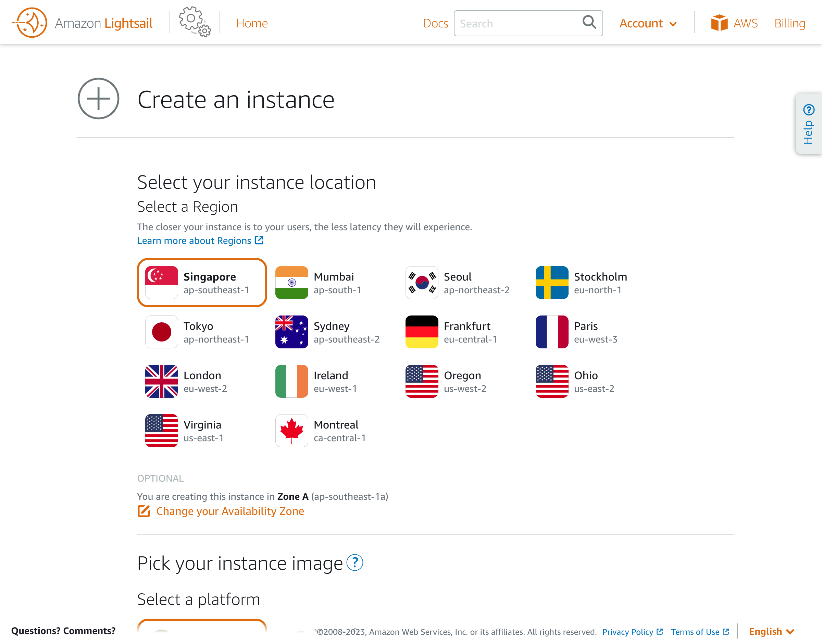This screenshot has height=644, width=822.
Task: Go to the Home menu item
Action: (252, 23)
